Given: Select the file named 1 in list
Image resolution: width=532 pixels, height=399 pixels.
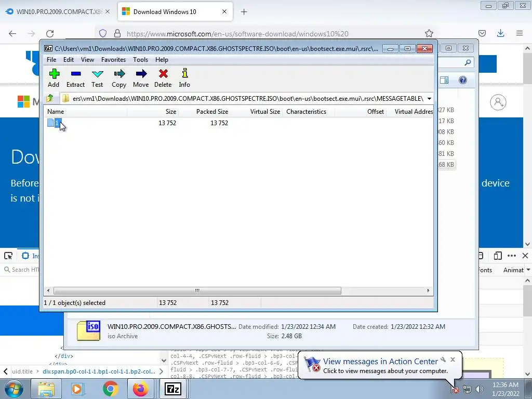Looking at the screenshot, I should pyautogui.click(x=57, y=123).
